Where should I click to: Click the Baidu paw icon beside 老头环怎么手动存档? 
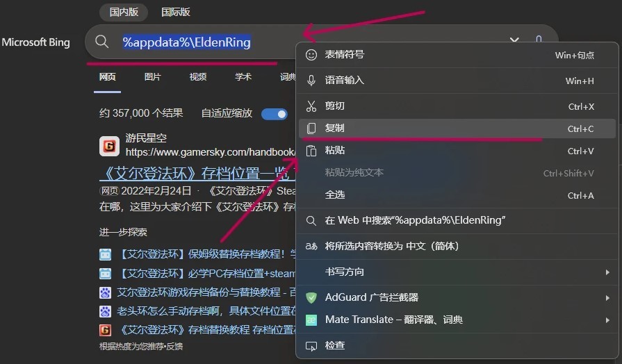tap(105, 311)
